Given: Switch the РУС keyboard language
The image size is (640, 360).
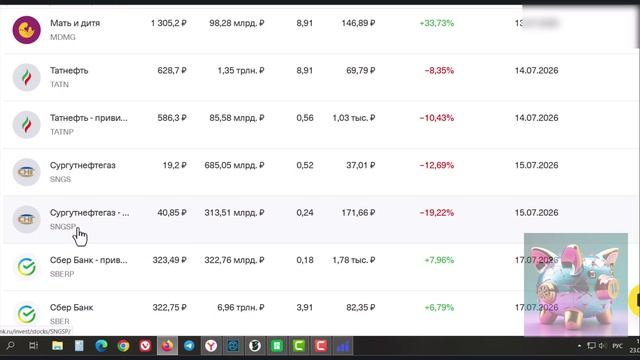Looking at the screenshot, I should (618, 346).
